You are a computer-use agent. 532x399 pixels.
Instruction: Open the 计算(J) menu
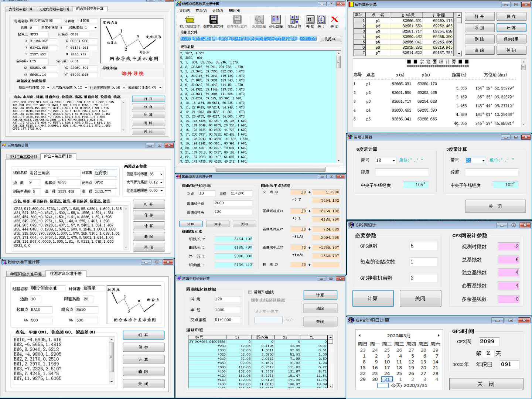point(217,11)
